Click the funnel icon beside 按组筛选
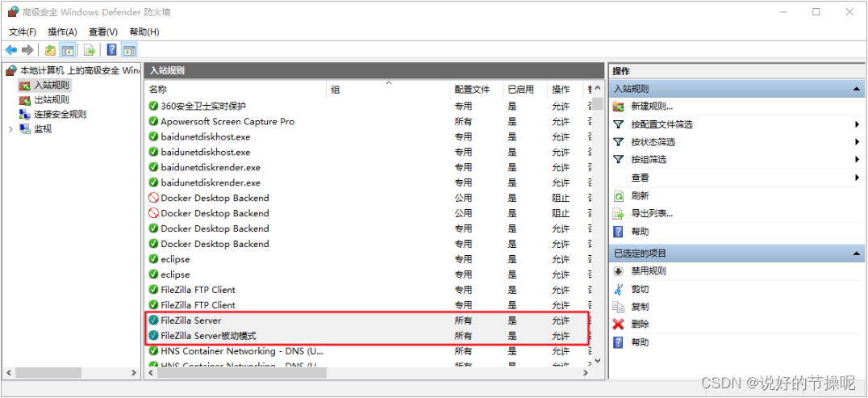Screen dimensions: 868x398 619,160
